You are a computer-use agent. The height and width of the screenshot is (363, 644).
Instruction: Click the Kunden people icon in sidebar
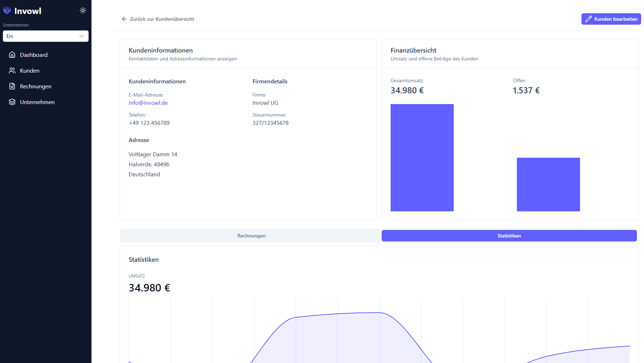(13, 70)
